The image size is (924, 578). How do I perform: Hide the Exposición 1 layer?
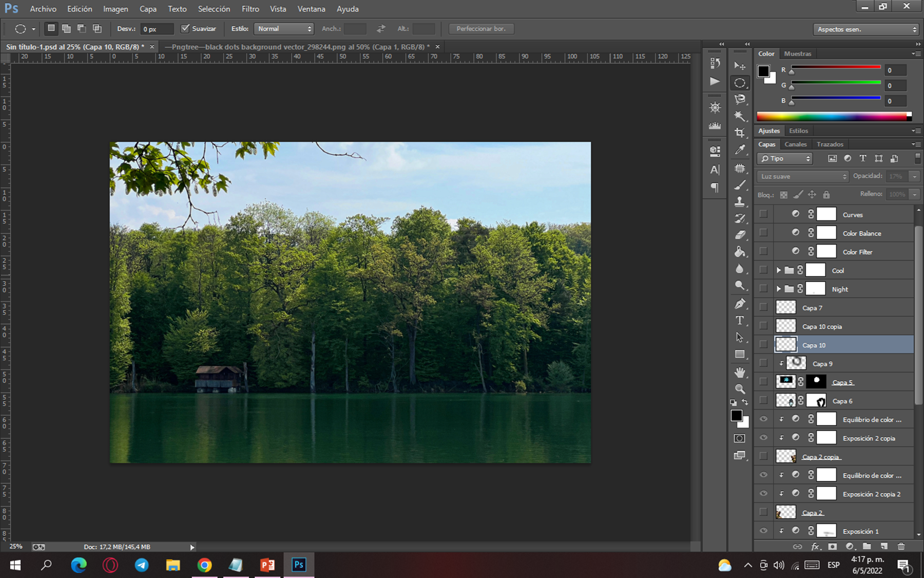point(763,531)
